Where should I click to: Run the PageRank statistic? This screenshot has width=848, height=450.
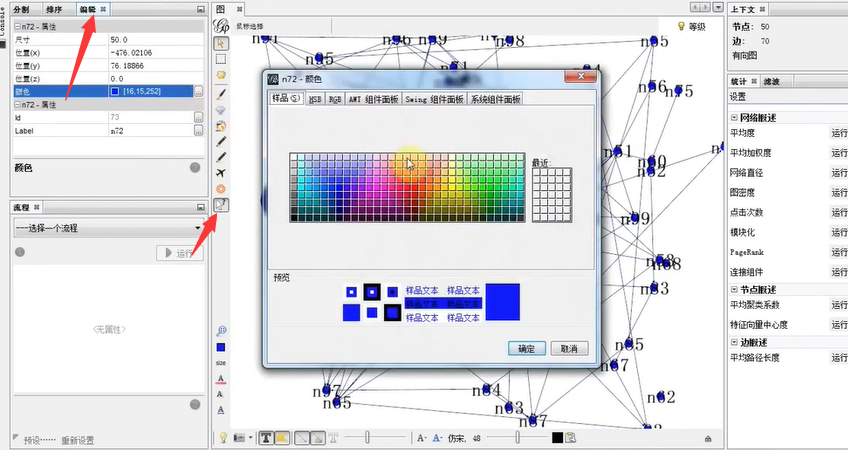point(839,252)
